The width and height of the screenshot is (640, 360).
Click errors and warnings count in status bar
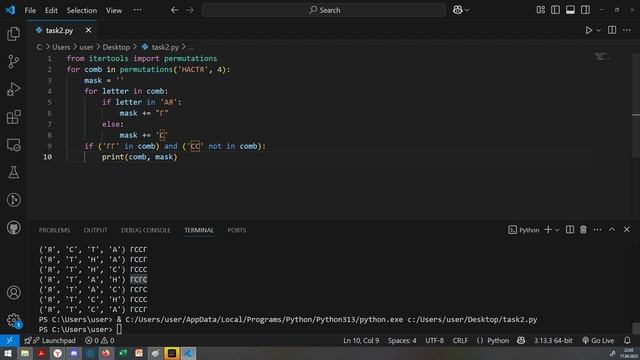pos(100,340)
